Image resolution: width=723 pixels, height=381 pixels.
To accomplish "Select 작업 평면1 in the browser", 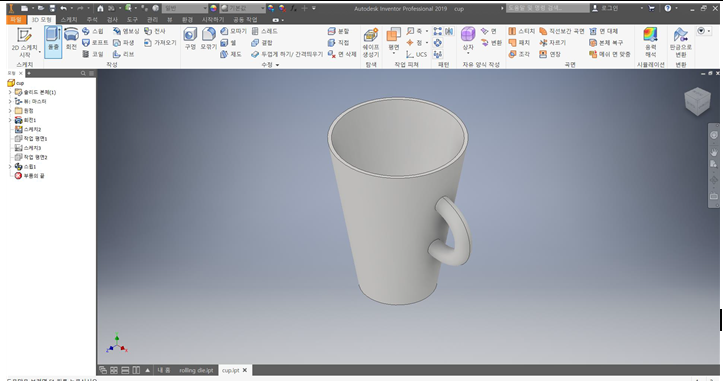I will [x=31, y=139].
